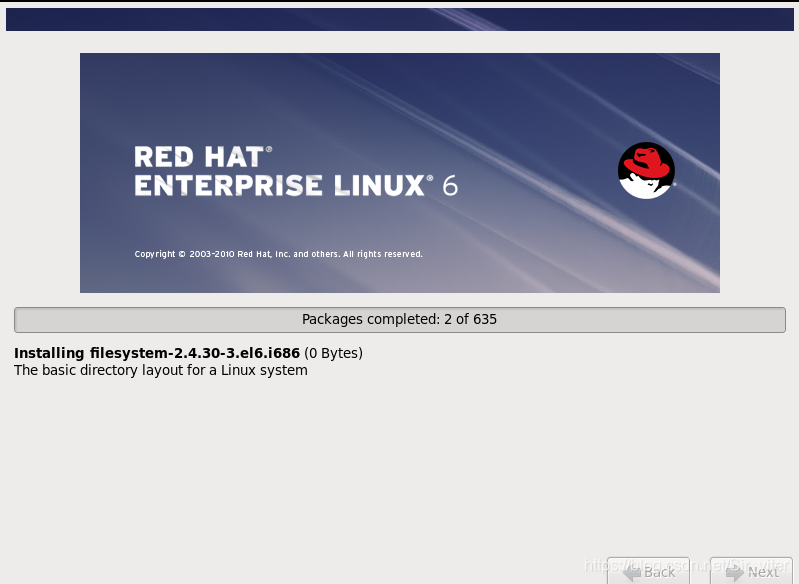Image resolution: width=799 pixels, height=584 pixels.
Task: Click the Back button
Action: pyautogui.click(x=648, y=571)
